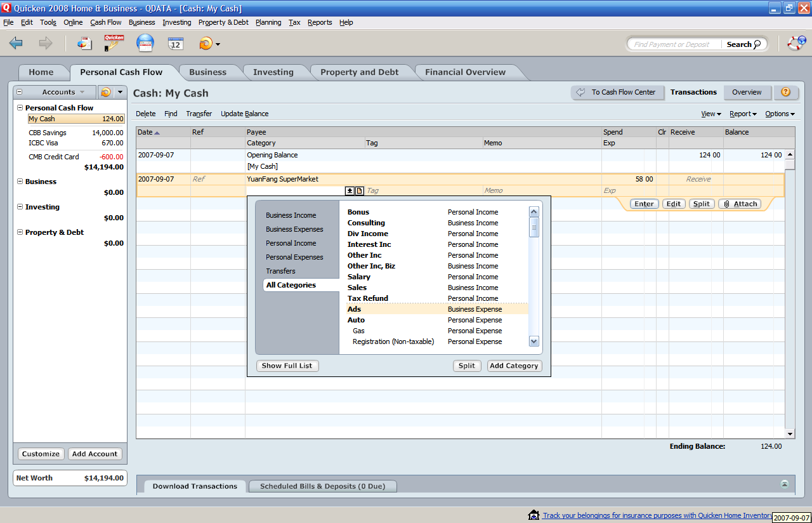
Task: Click the Forward arrow toolbar icon
Action: click(x=46, y=43)
